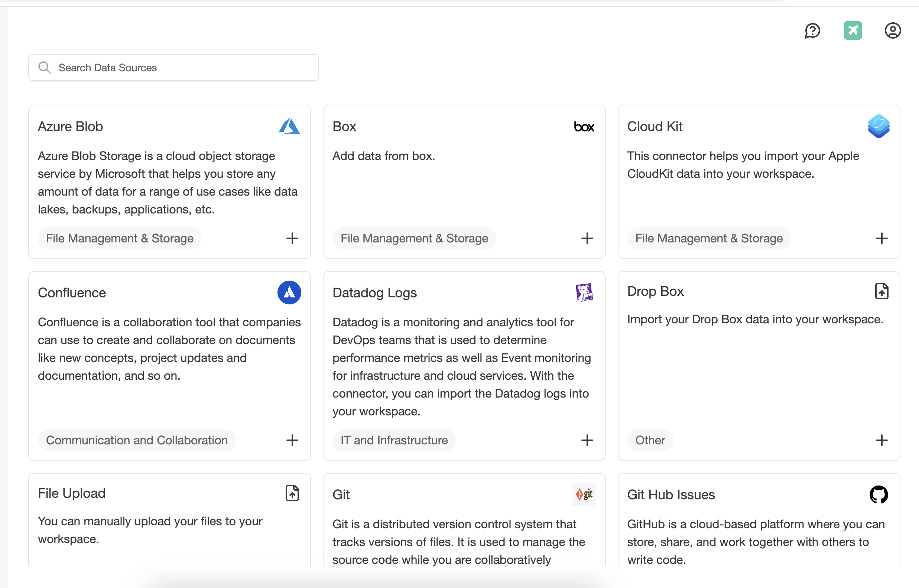Image resolution: width=919 pixels, height=588 pixels.
Task: Open the Drop Box card title
Action: (655, 291)
